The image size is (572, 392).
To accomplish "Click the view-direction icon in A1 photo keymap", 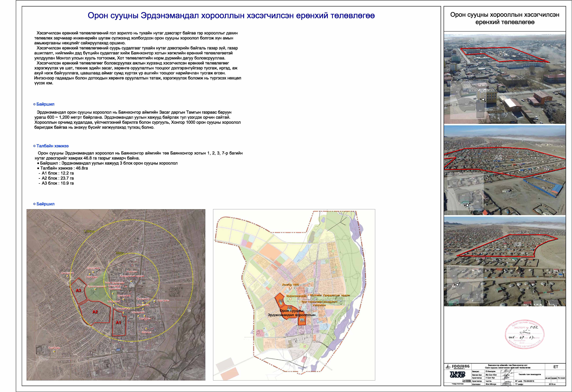I will coord(483,100).
